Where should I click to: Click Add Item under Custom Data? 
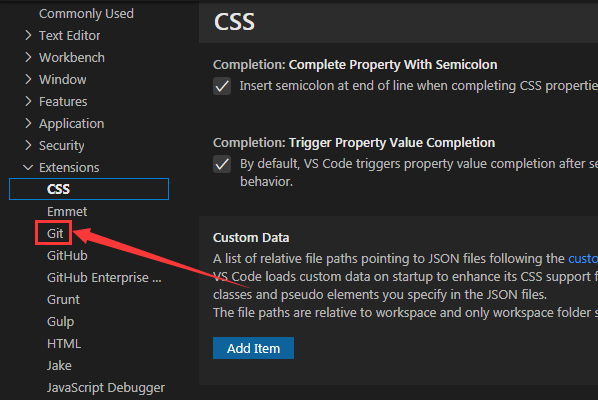pos(253,348)
